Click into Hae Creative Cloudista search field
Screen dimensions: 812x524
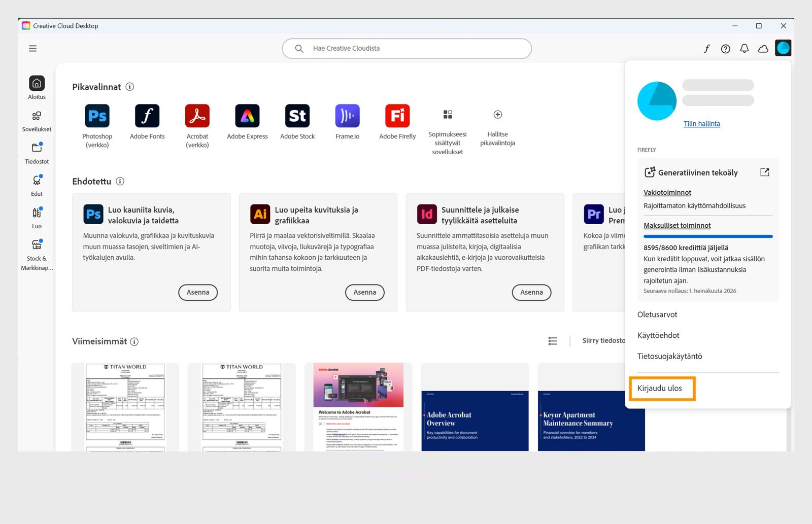(407, 48)
